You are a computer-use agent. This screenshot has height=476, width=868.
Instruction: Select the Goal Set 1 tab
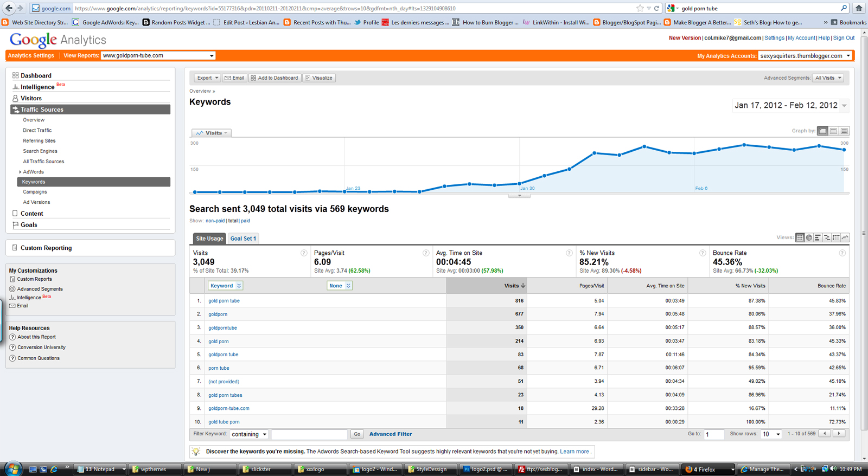pyautogui.click(x=243, y=239)
